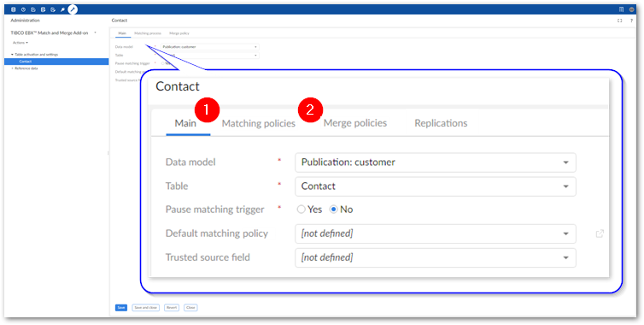Open the Default matching policy dropdown
Screen dimensions: 644x325
pos(436,233)
